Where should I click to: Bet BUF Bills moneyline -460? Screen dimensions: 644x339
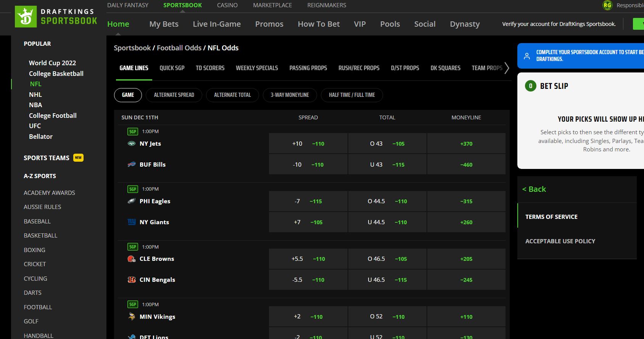[466, 164]
